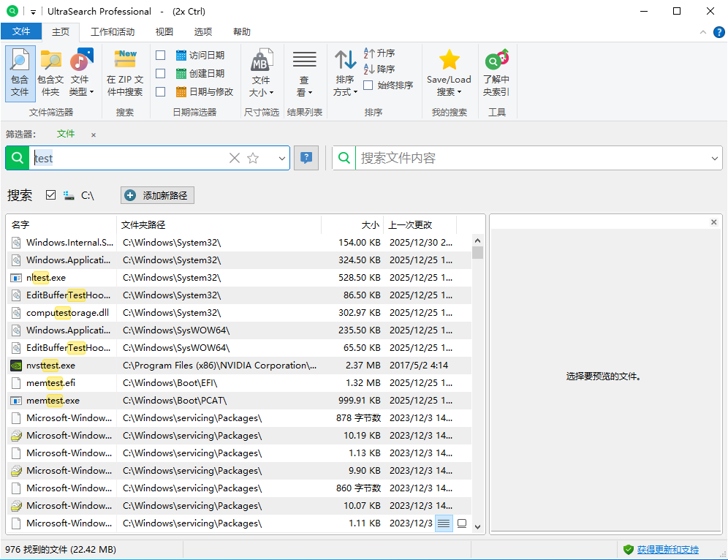
Task: Switch to the 主页 tab
Action: pos(61,31)
